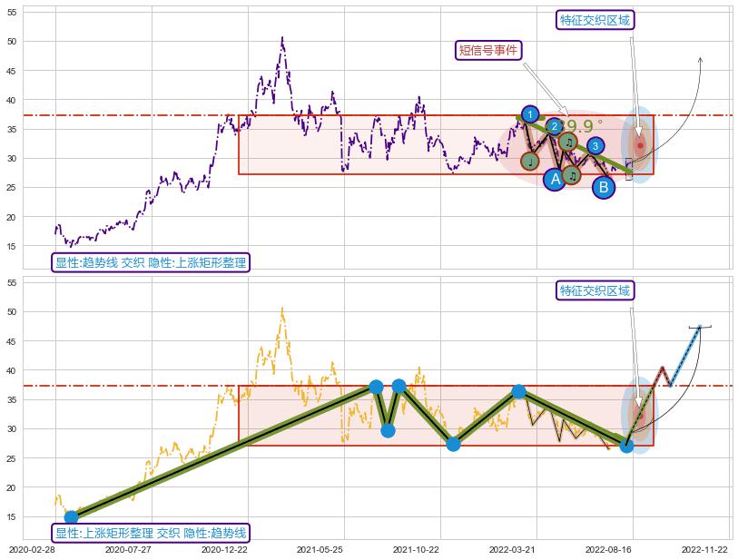Select the blue wave point labeled A

click(x=556, y=180)
